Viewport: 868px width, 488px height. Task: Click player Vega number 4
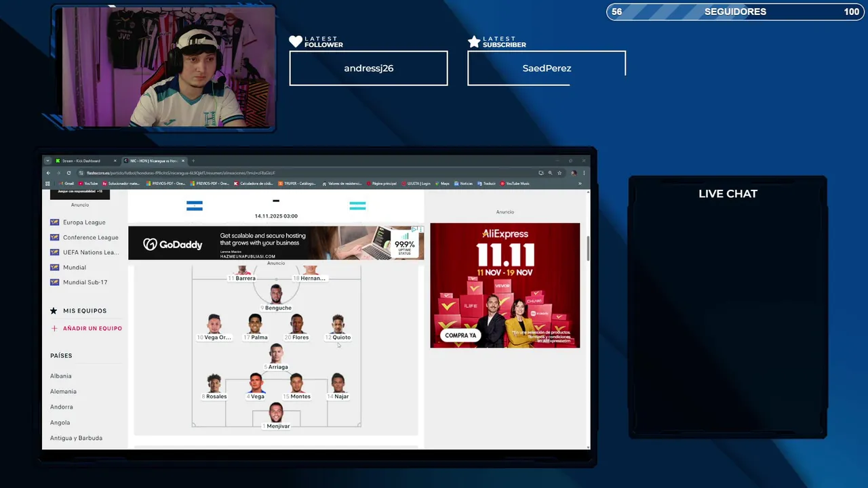[256, 386]
